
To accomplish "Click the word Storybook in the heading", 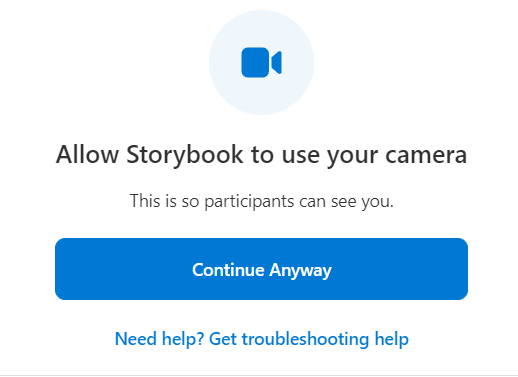I will click(x=185, y=154).
